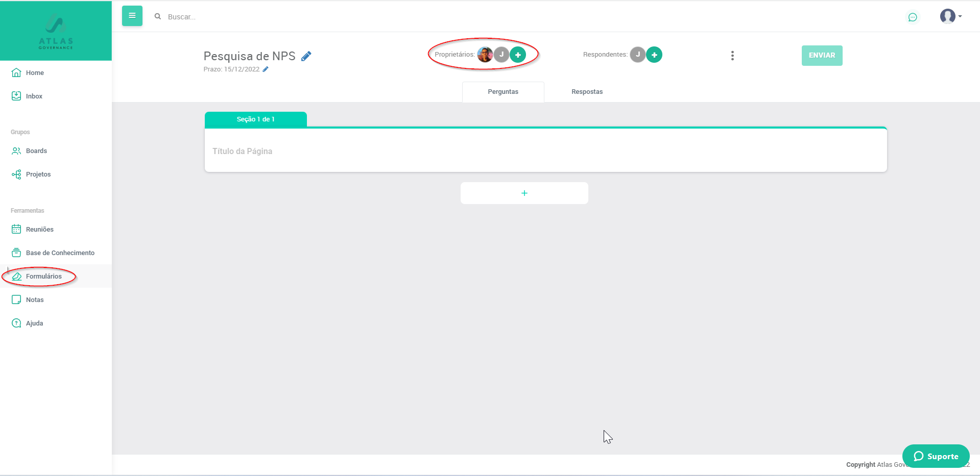Click the Suporte chat button
Image resolution: width=980 pixels, height=476 pixels.
pyautogui.click(x=936, y=456)
